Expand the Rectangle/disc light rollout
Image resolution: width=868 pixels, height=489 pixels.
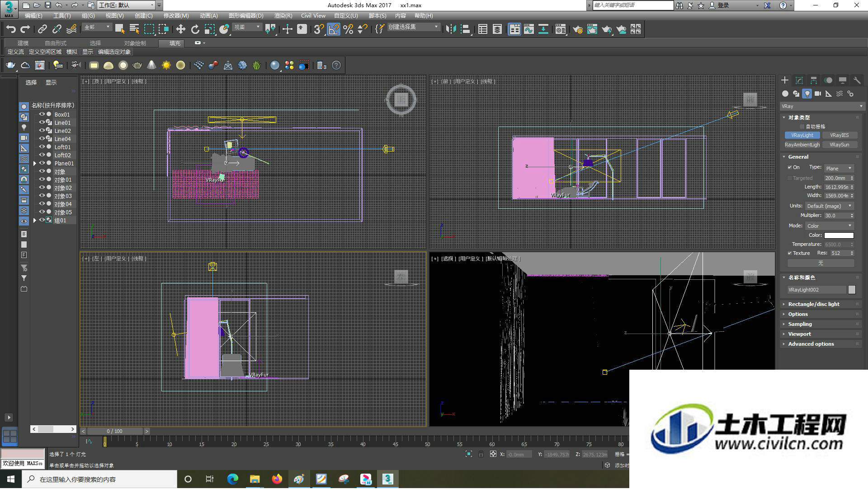pos(820,304)
